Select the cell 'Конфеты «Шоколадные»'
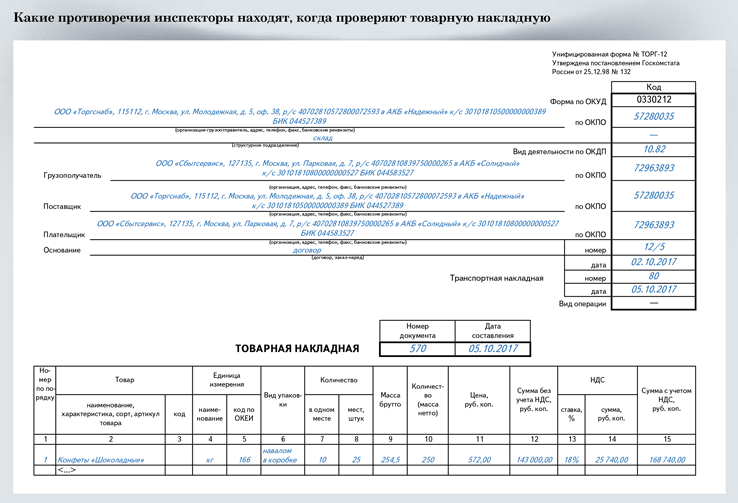738x503 pixels. pos(101,460)
